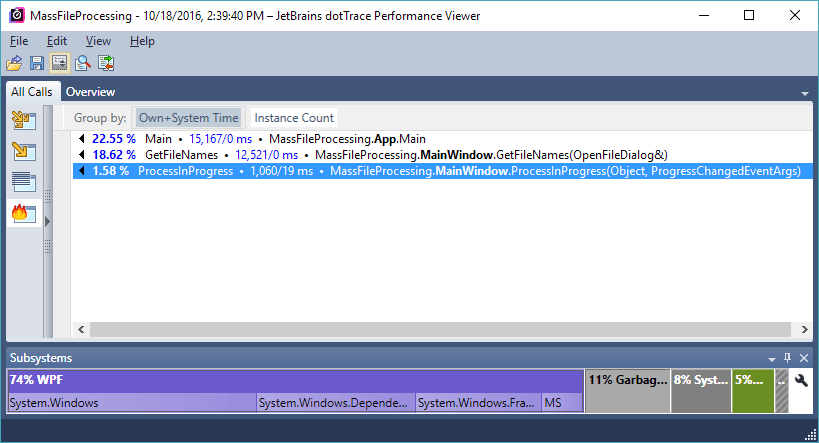
Task: Open the tab list dropdown arrow
Action: click(x=805, y=94)
